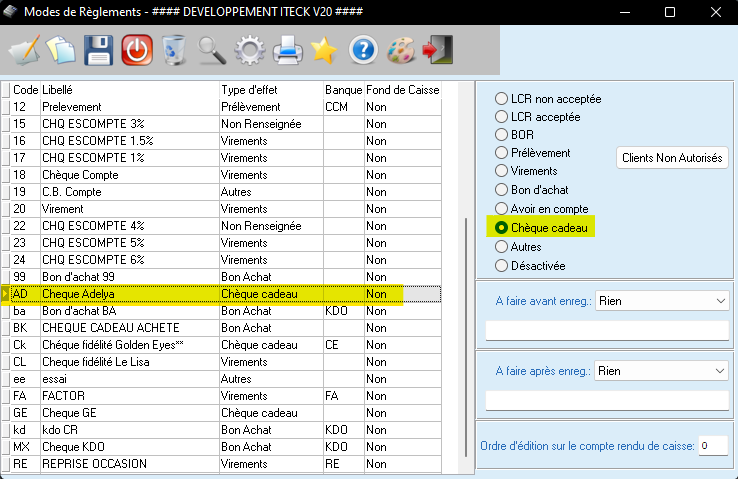738x479 pixels.
Task: Choose the Bon d'achat radio option
Action: (501, 190)
